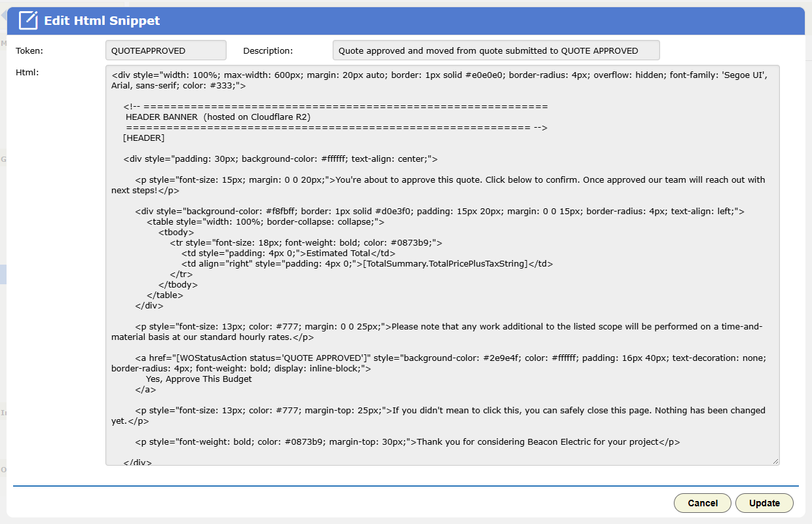Click the Update button
The height and width of the screenshot is (524, 812).
tap(764, 503)
